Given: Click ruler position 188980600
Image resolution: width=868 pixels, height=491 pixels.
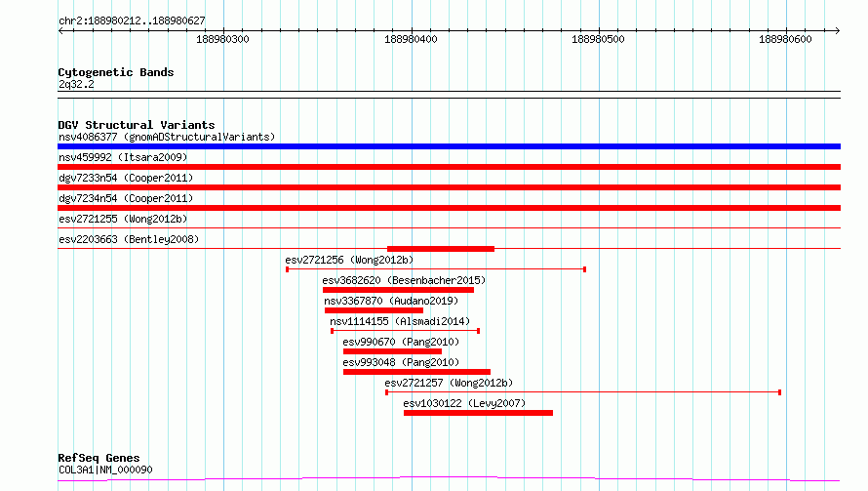Looking at the screenshot, I should tap(785, 39).
